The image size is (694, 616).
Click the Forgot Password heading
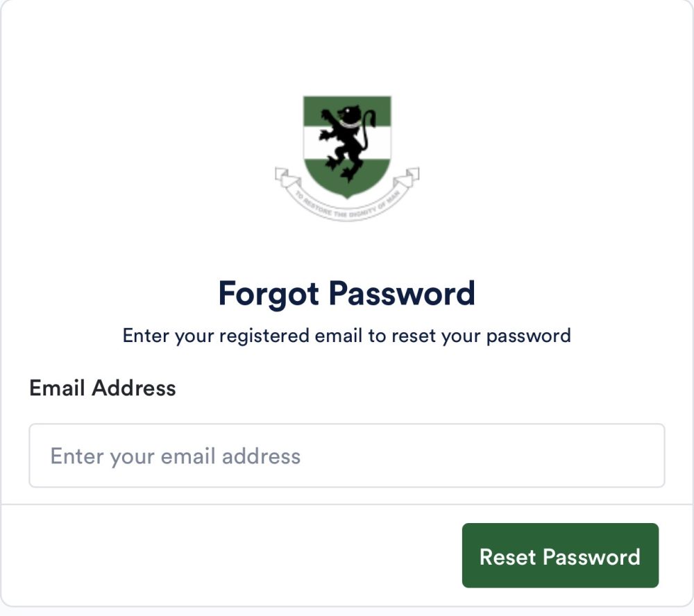click(x=347, y=293)
